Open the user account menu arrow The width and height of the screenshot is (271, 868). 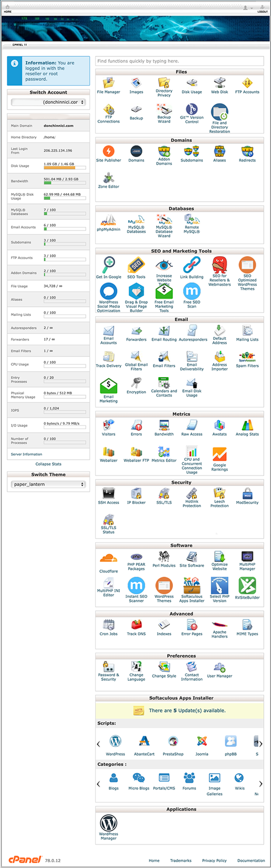click(x=252, y=8)
